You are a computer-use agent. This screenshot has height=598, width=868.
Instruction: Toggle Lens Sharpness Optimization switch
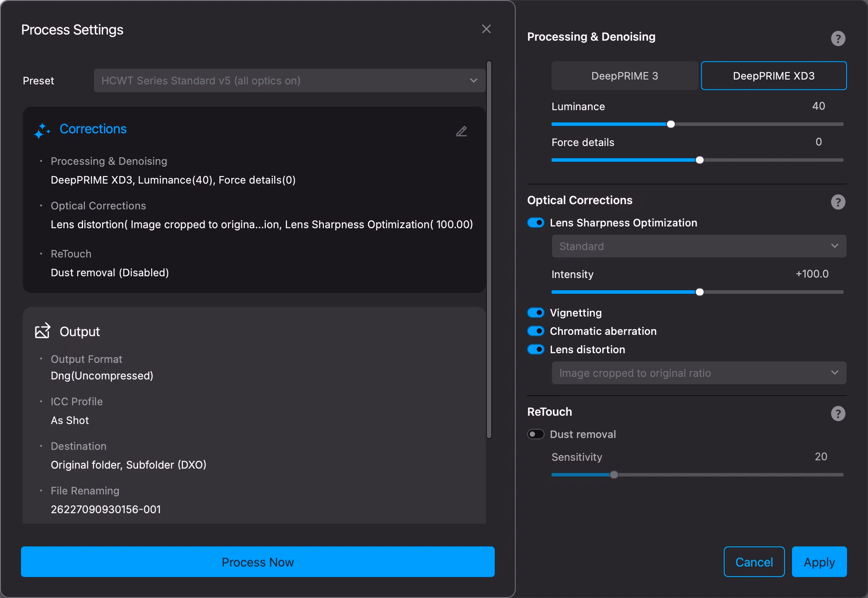pyautogui.click(x=536, y=223)
